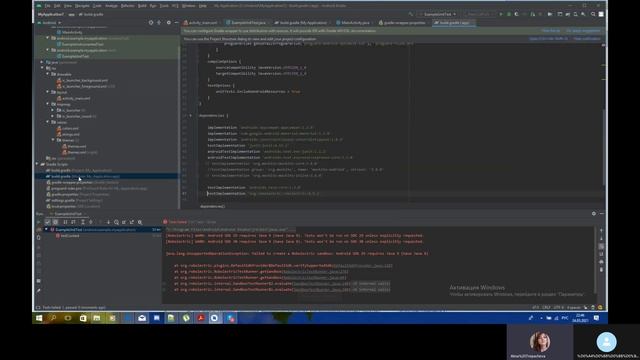Open Project panel gear options
Image resolution: width=640 pixels, height=360 pixels.
[x=169, y=23]
